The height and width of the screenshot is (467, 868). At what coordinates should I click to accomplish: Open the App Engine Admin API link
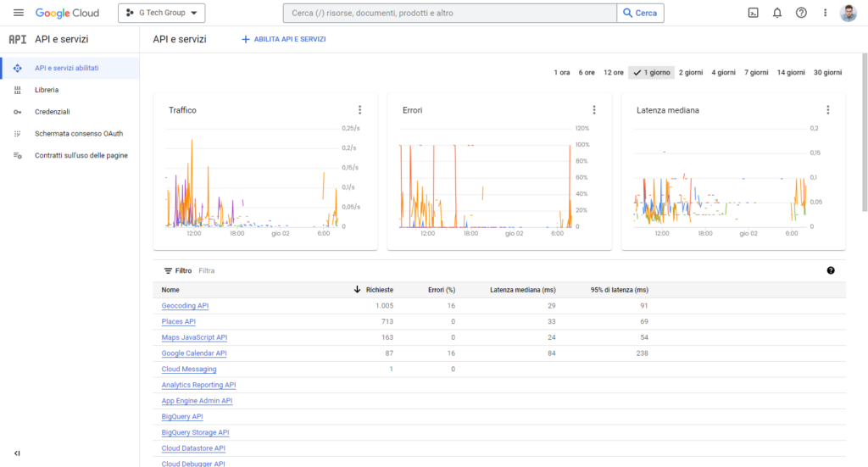[x=197, y=401]
